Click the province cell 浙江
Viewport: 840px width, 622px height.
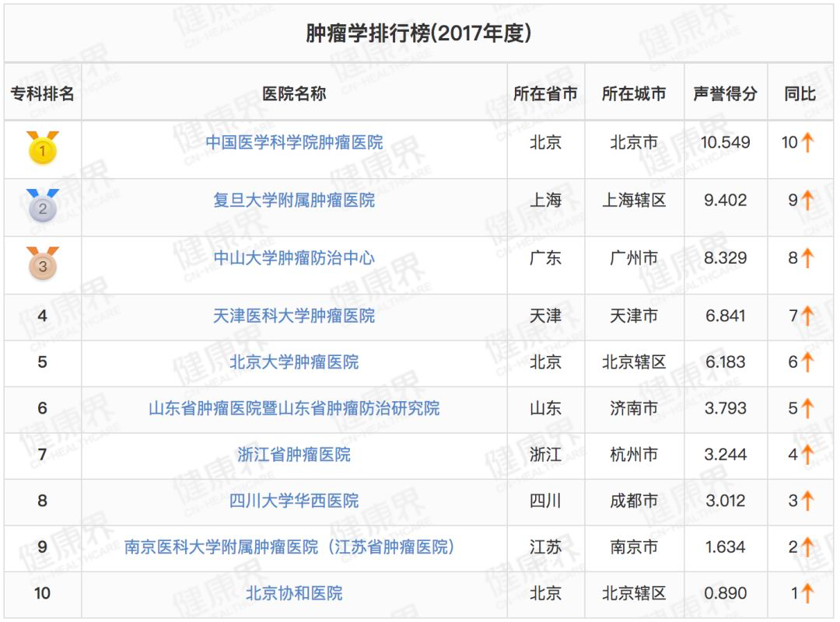point(545,455)
